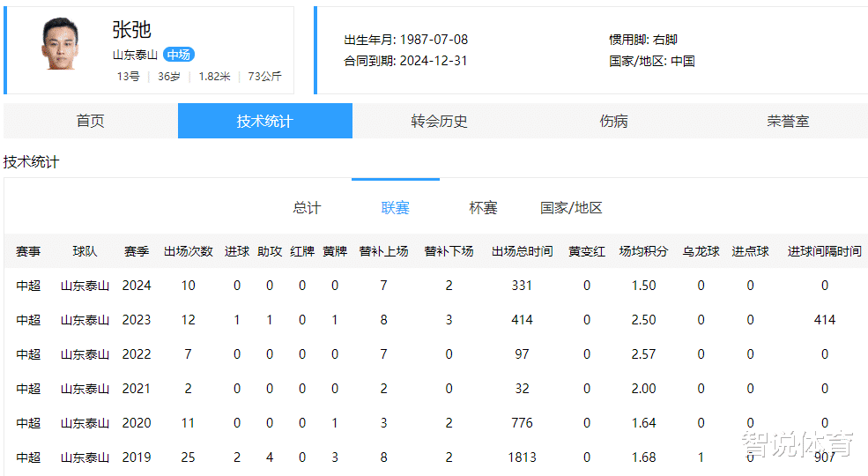Click appearances value 25 in 2019 row

pyautogui.click(x=189, y=457)
